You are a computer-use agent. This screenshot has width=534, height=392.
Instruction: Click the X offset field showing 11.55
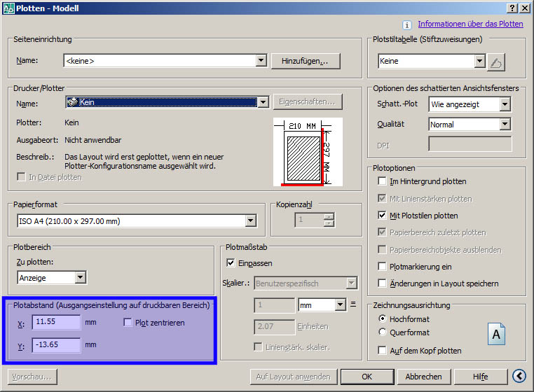click(x=56, y=322)
